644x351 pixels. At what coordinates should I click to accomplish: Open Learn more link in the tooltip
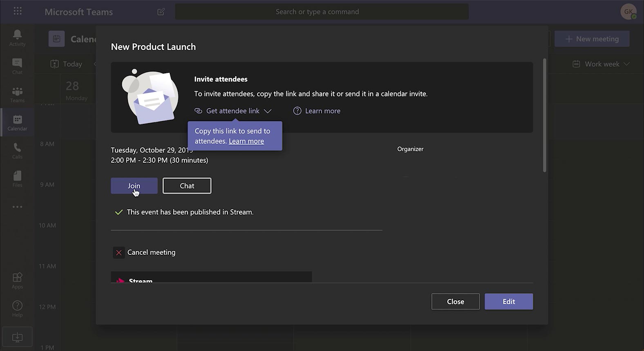tap(246, 141)
